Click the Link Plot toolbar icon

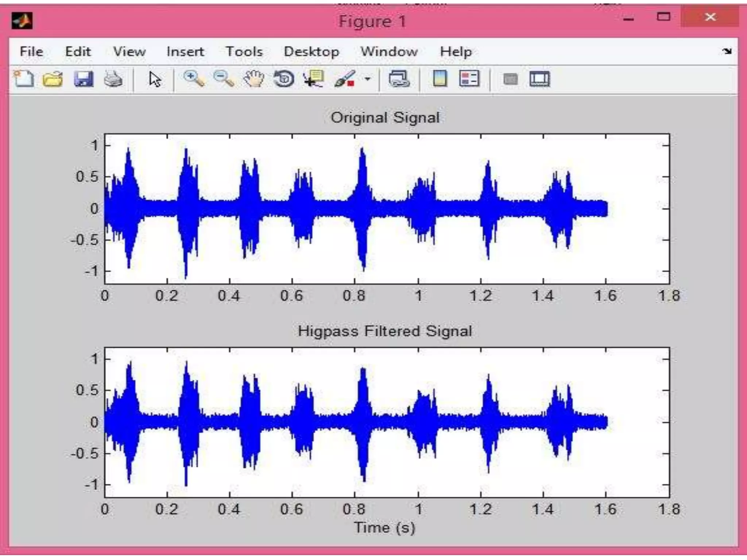(x=399, y=79)
